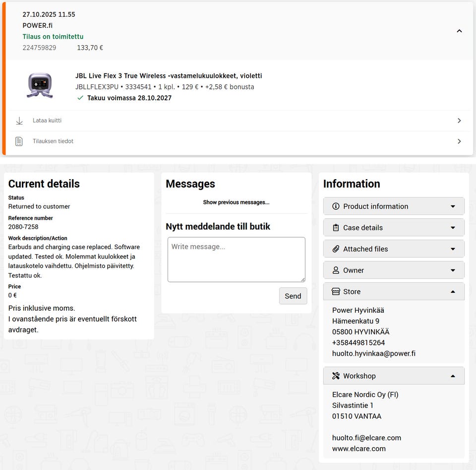Image resolution: width=476 pixels, height=470 pixels.
Task: Click order number 224759829
Action: pos(39,48)
